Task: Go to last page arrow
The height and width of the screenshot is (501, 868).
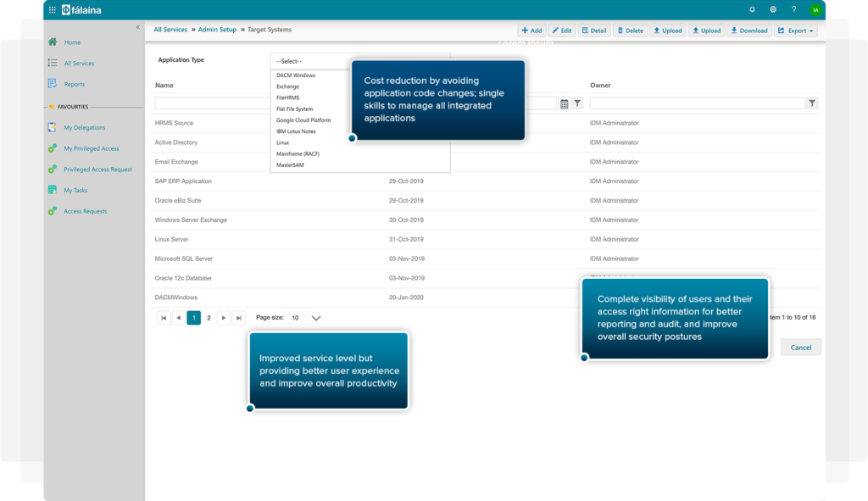Action: [238, 318]
